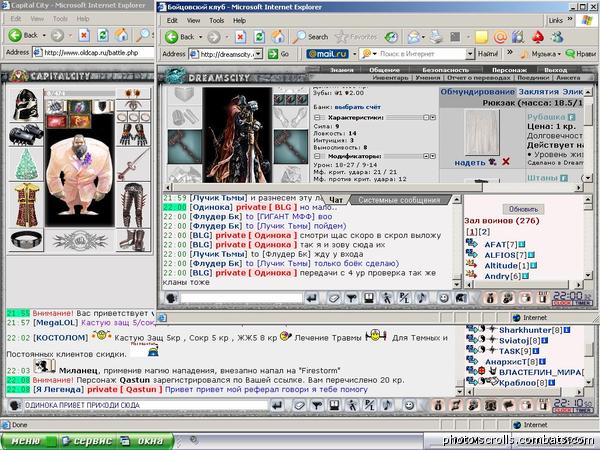Open the Поиск в Интернет search field dropdown
The image size is (600, 450).
coord(470,54)
